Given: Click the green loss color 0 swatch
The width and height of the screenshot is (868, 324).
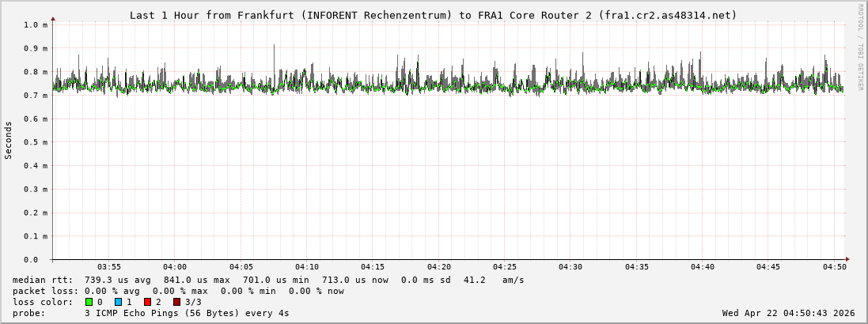Looking at the screenshot, I should (x=89, y=302).
